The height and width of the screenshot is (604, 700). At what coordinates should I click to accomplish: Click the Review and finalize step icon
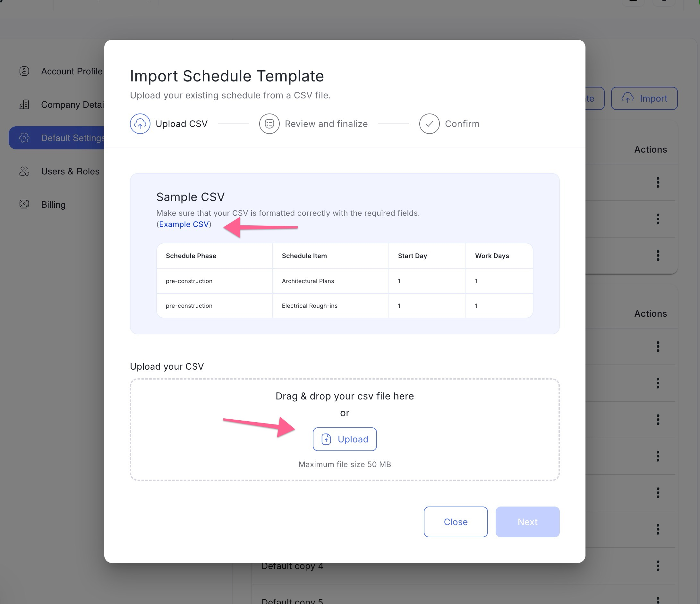click(x=269, y=124)
